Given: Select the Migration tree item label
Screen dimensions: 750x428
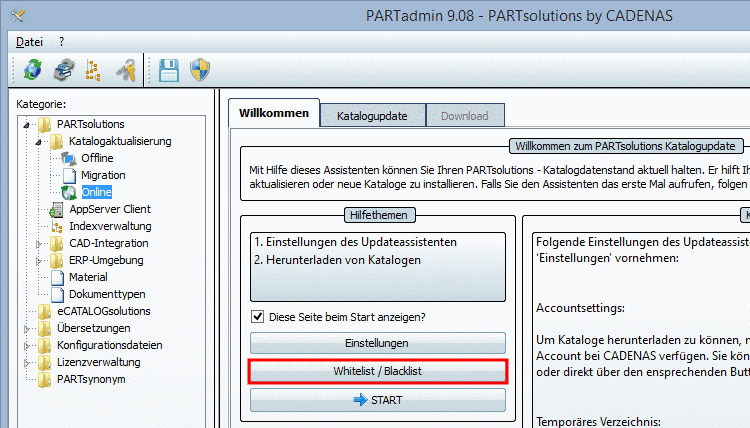Looking at the screenshot, I should click(103, 176).
